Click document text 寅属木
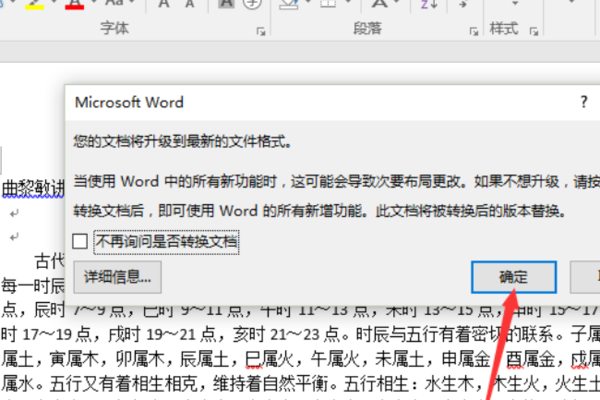The image size is (600, 400). pos(74,359)
